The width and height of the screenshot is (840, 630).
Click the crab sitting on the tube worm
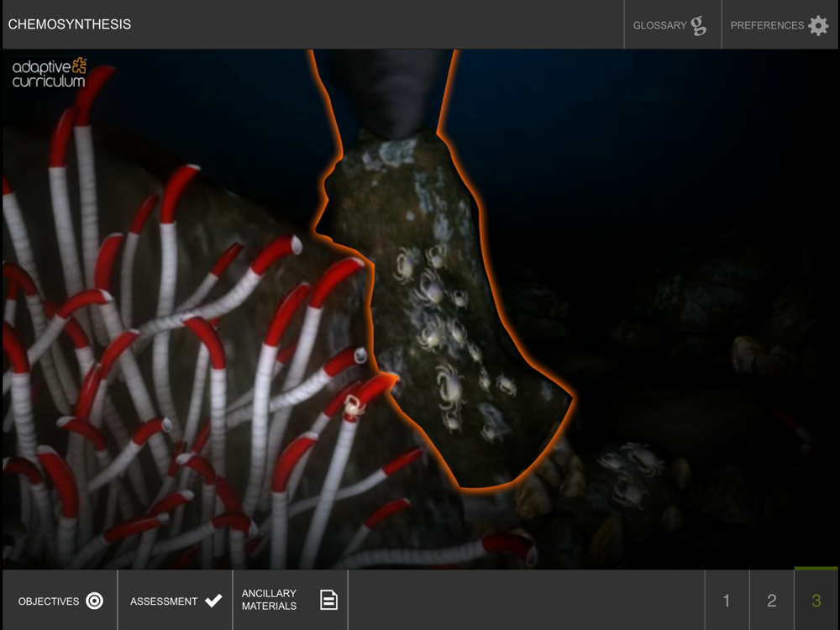point(354,405)
